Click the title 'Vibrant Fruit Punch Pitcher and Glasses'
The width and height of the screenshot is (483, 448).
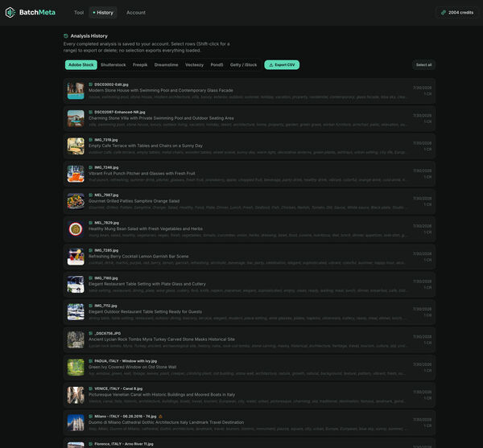(142, 174)
